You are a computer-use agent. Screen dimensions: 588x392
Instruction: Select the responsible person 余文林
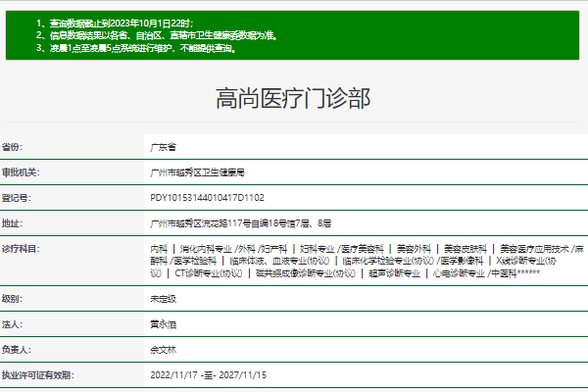pyautogui.click(x=163, y=350)
